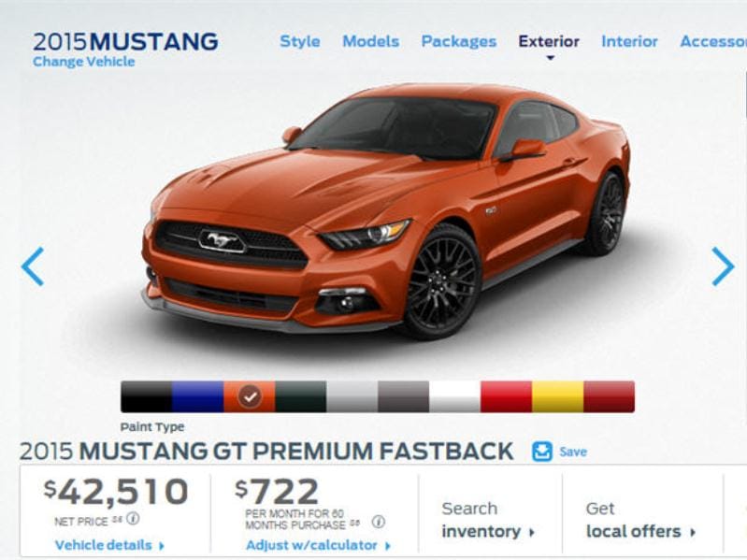This screenshot has height=560, width=747.
Task: Go to the Packages tab
Action: click(x=459, y=41)
